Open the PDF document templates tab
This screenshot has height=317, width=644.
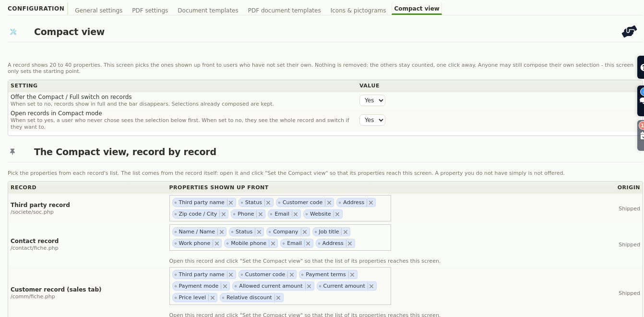[284, 10]
